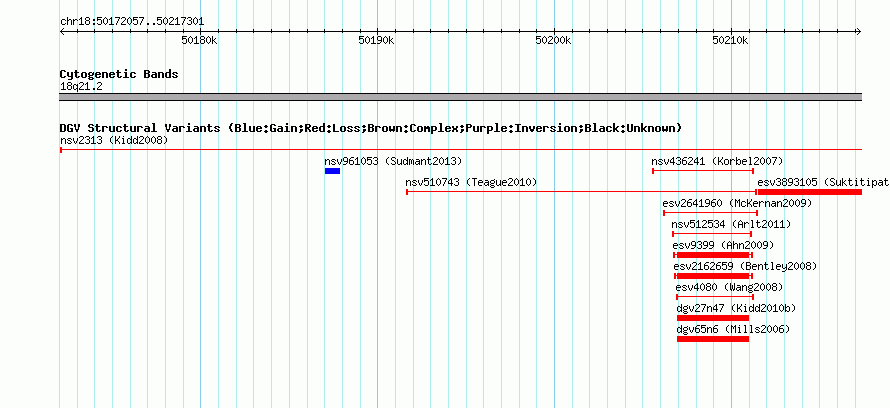
Task: Open the nsv510743 (Teague2010) label
Action: coord(471,182)
